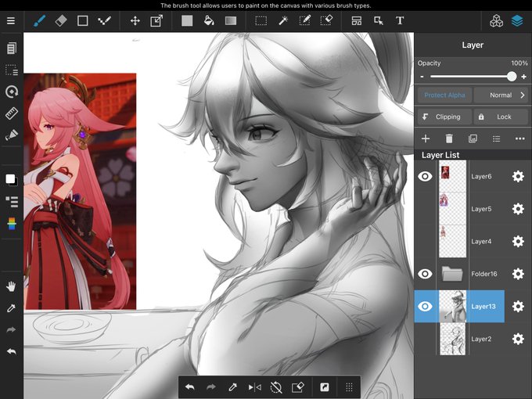Open layer panel more options (three dots)

(x=519, y=138)
